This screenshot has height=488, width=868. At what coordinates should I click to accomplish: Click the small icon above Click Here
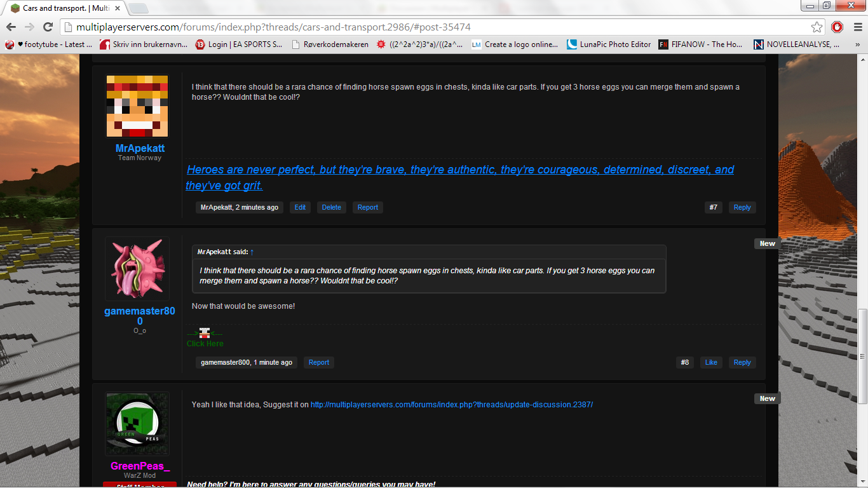click(204, 333)
